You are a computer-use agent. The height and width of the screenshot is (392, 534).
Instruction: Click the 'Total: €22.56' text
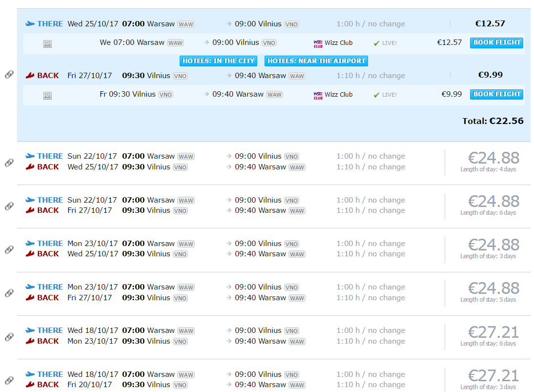point(493,121)
